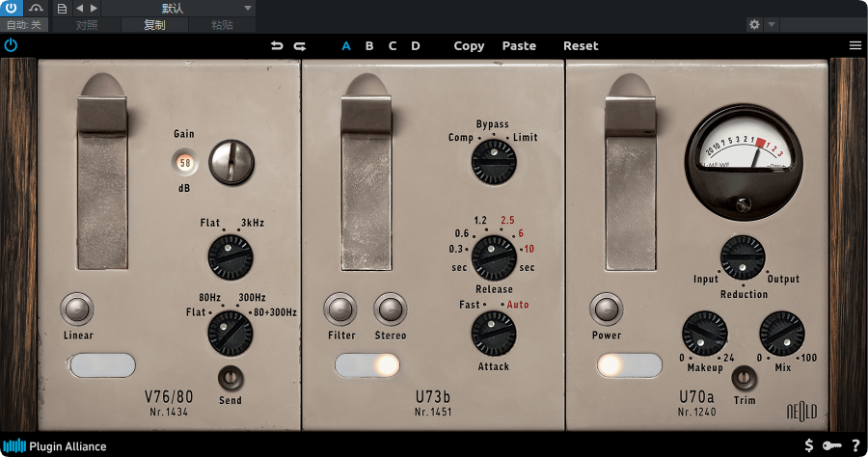Viewport: 868px width, 457px height.
Task: Toggle the V76/80 module indicator lamp switch
Action: (x=102, y=365)
